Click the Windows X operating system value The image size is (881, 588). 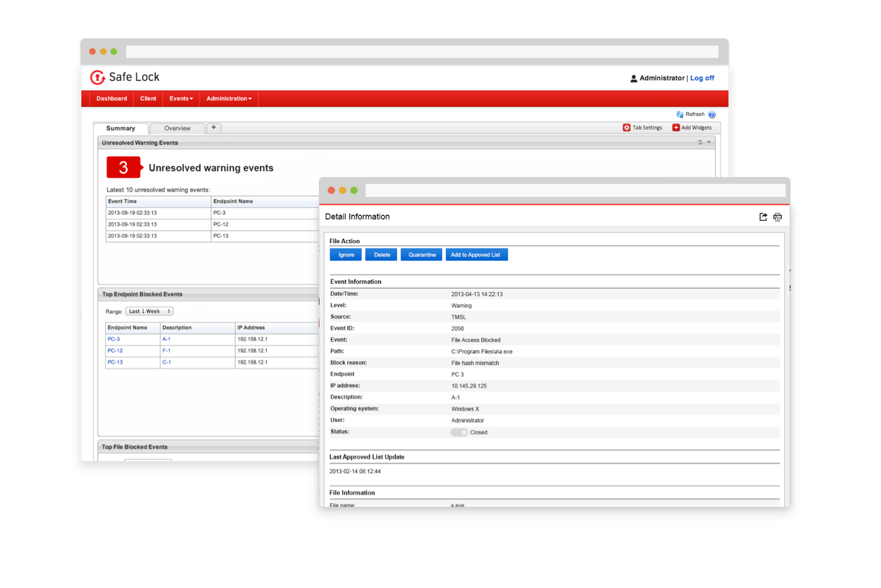click(x=465, y=409)
